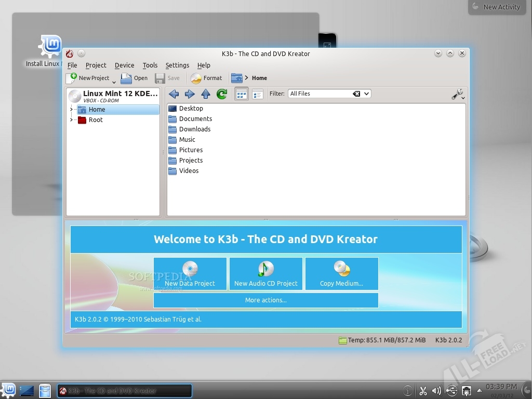Open the wrench configuration menu
Image resolution: width=532 pixels, height=399 pixels.
tap(458, 94)
